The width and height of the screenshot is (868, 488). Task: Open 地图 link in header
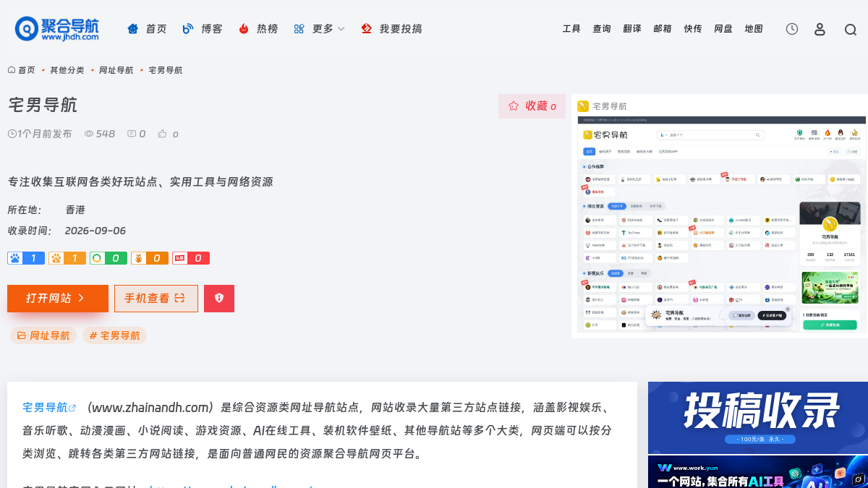[x=754, y=29]
